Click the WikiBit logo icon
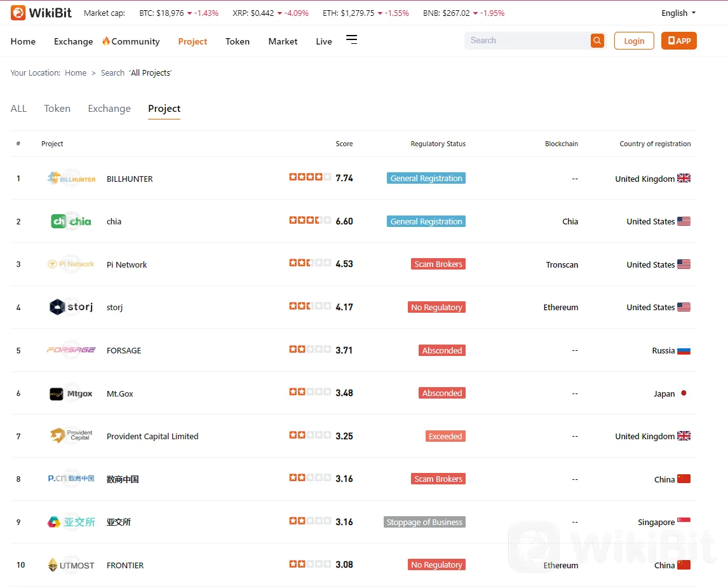The image size is (728, 588). (x=18, y=13)
